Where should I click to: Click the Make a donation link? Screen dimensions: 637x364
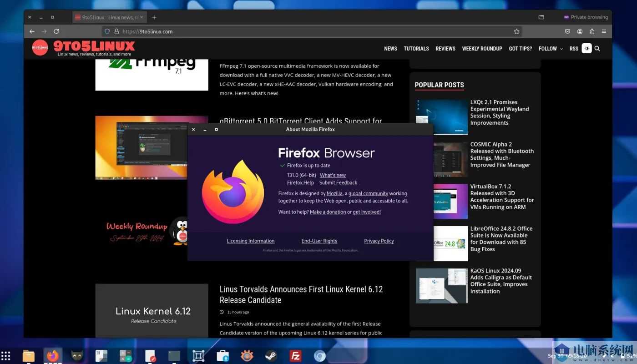point(328,212)
